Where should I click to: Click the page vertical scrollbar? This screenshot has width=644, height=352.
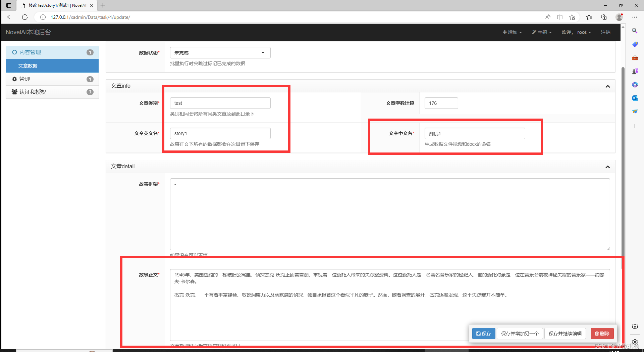[x=623, y=168]
